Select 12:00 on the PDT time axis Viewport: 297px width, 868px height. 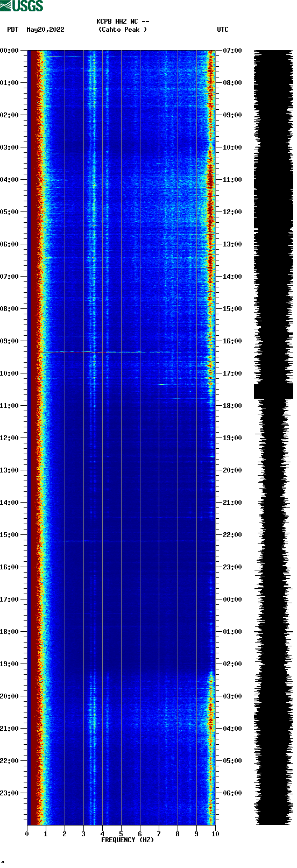[9, 438]
